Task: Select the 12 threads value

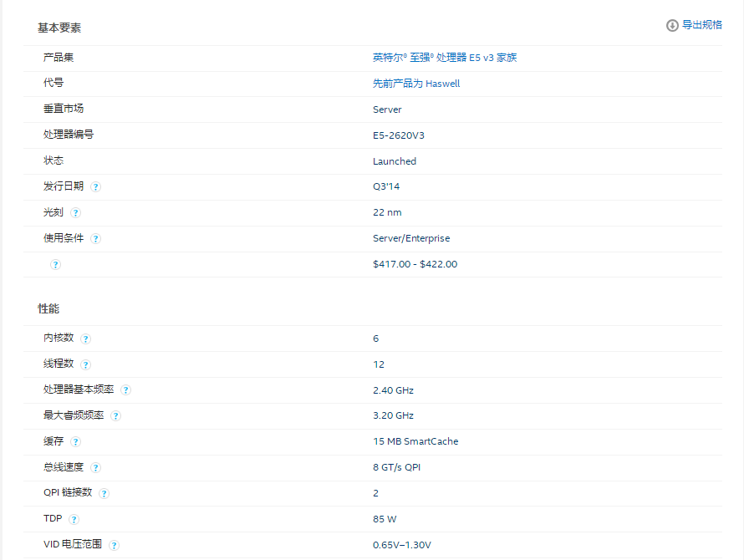Action: 379,364
